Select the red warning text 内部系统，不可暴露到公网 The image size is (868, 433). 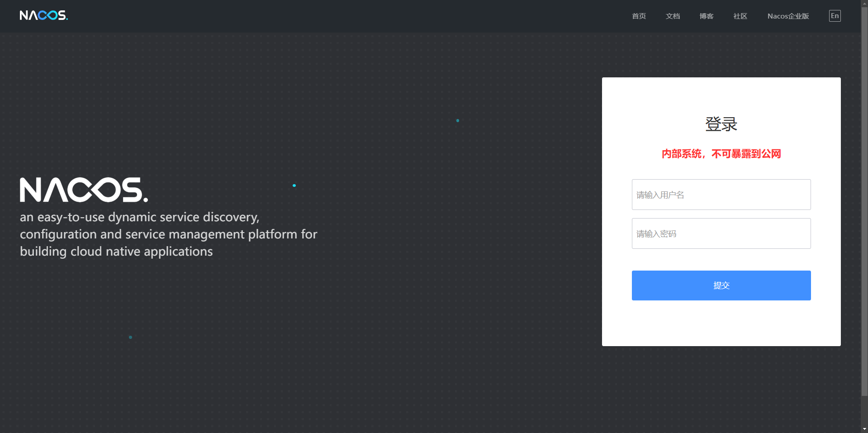pos(721,154)
